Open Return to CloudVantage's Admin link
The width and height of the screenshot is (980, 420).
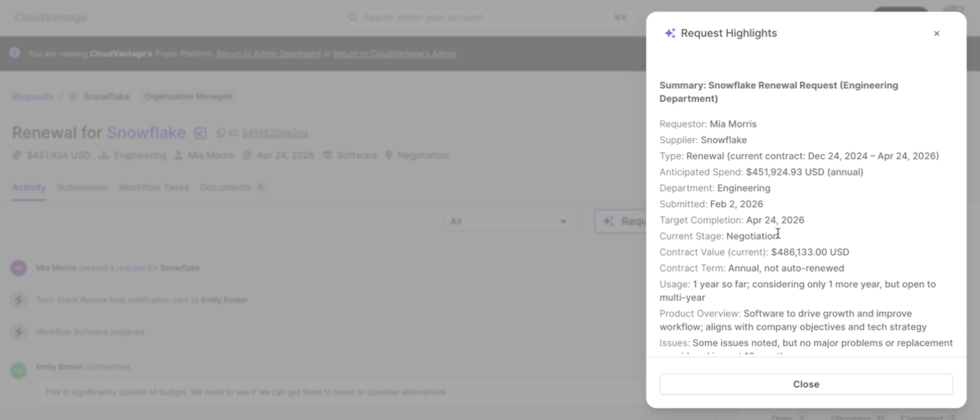[x=394, y=54]
